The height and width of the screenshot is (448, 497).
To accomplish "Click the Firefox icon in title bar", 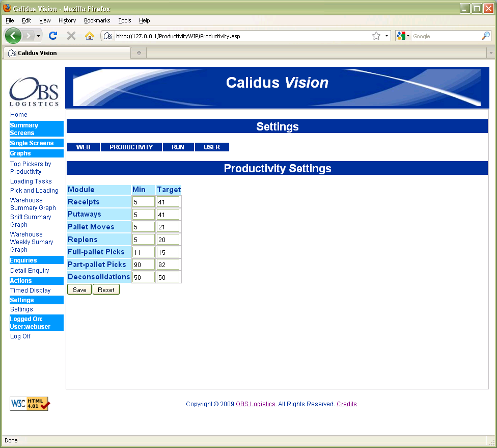I will [x=7, y=8].
